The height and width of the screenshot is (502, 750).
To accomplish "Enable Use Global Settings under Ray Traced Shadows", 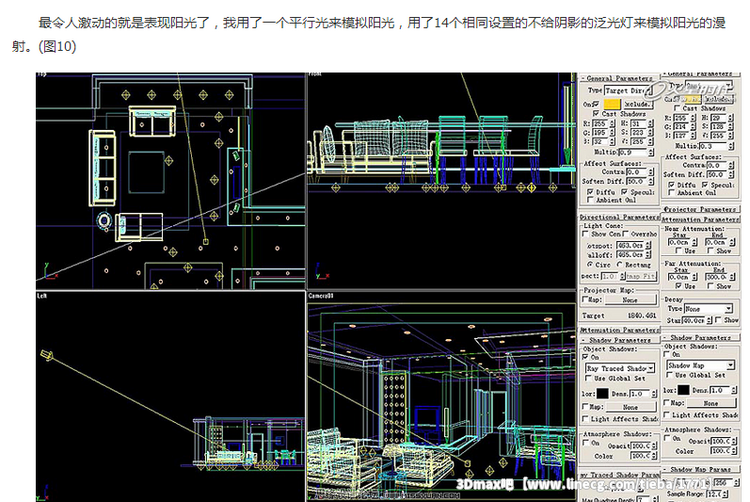I will pos(589,378).
